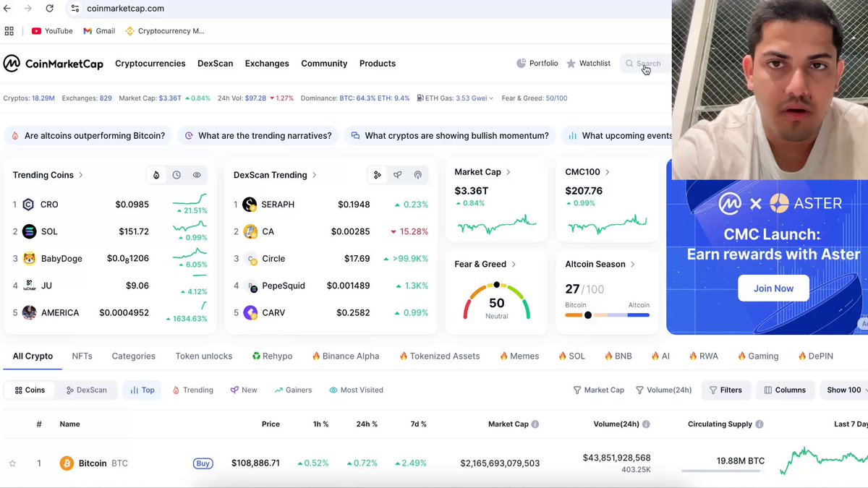Open the Gmail bookmark

pyautogui.click(x=99, y=31)
